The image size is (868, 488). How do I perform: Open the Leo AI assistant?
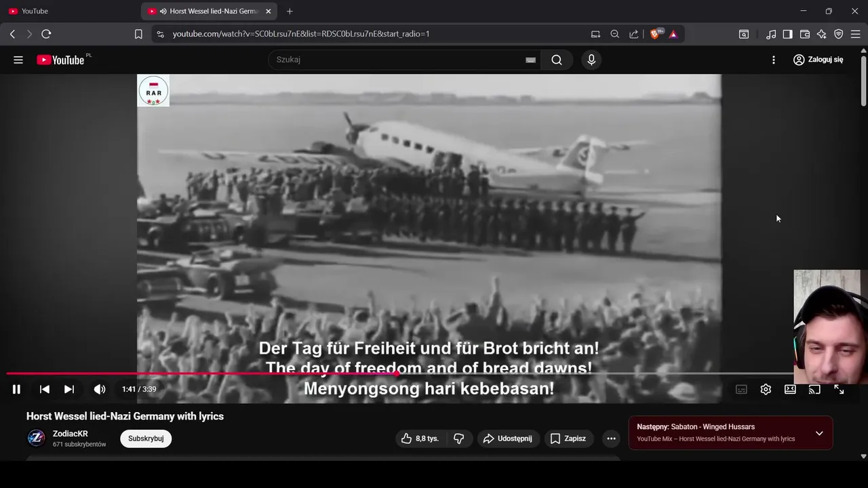822,34
